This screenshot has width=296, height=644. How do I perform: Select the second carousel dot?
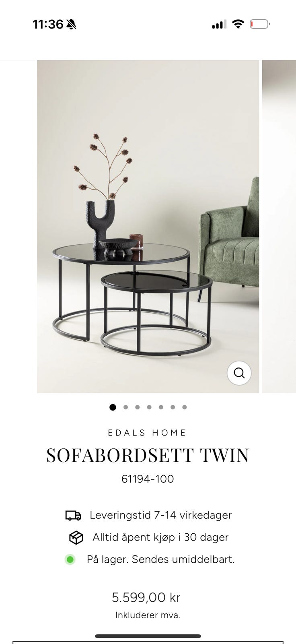(125, 407)
